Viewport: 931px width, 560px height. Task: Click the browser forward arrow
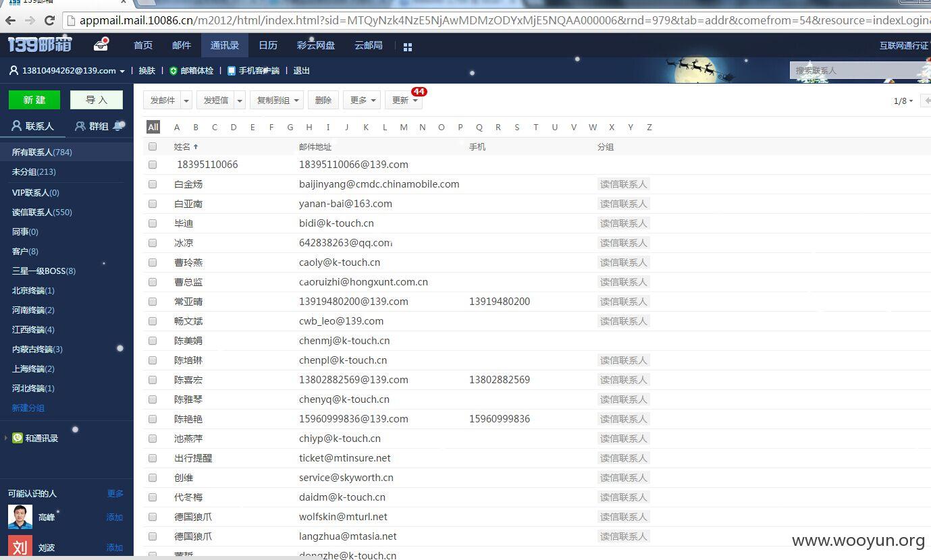click(30, 20)
